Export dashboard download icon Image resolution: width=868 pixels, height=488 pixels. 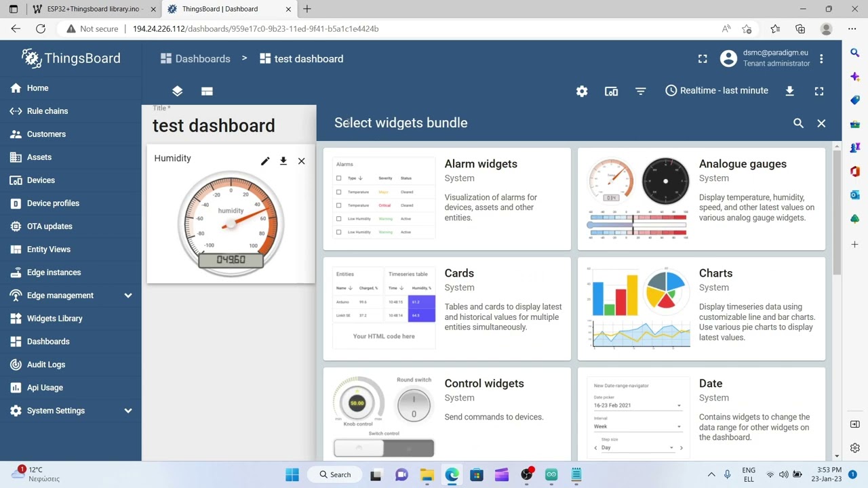coord(789,91)
